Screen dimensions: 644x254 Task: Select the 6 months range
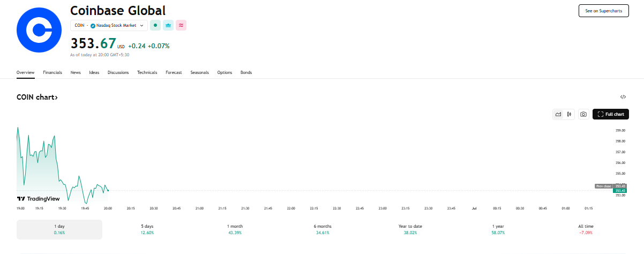pyautogui.click(x=323, y=229)
